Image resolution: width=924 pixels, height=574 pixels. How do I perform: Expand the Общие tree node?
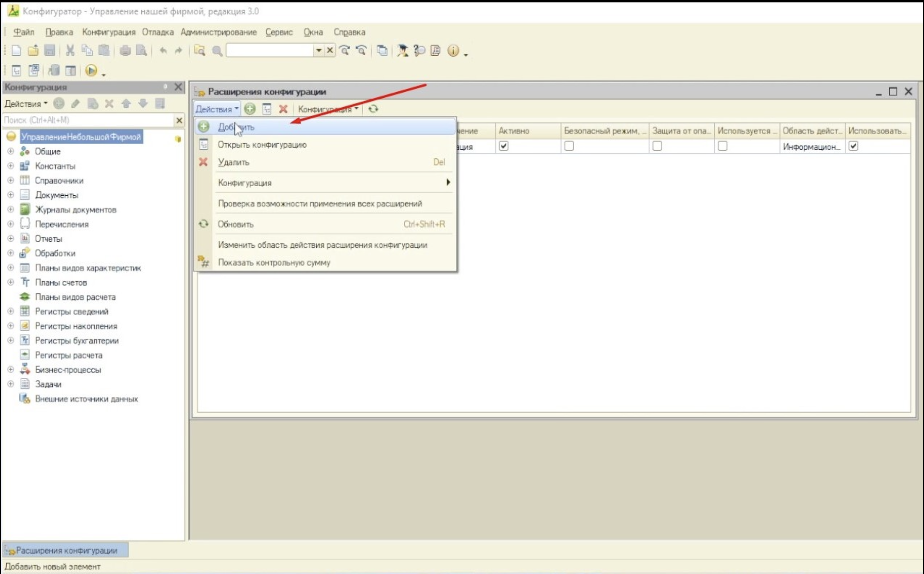point(11,151)
